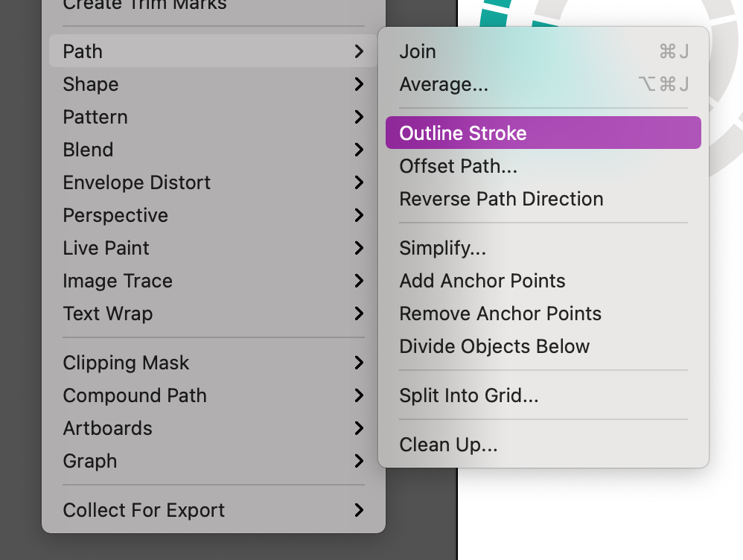Open the Envelope Distort submenu
The image size is (743, 560).
tap(136, 182)
